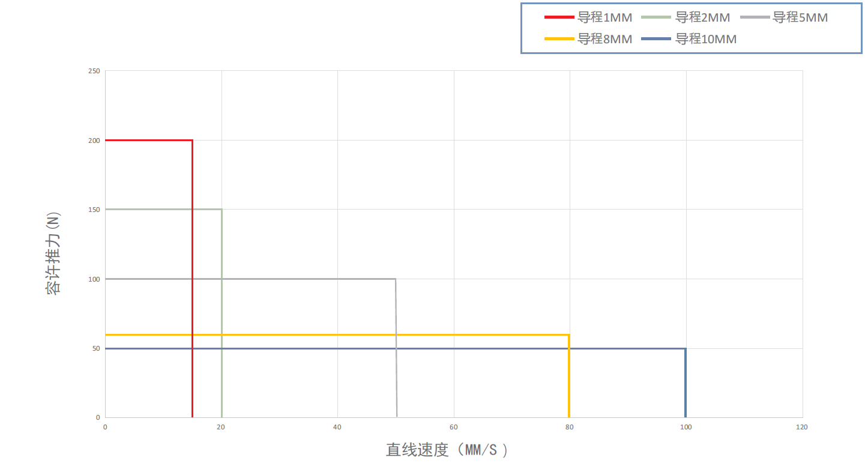Select the 导程1MM legend label
Screen dimensions: 868x466
(604, 17)
